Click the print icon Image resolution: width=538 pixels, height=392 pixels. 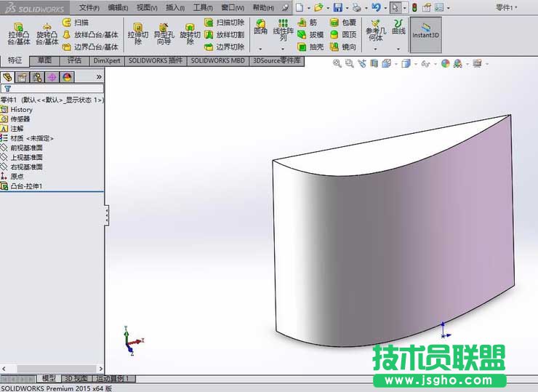coord(357,7)
